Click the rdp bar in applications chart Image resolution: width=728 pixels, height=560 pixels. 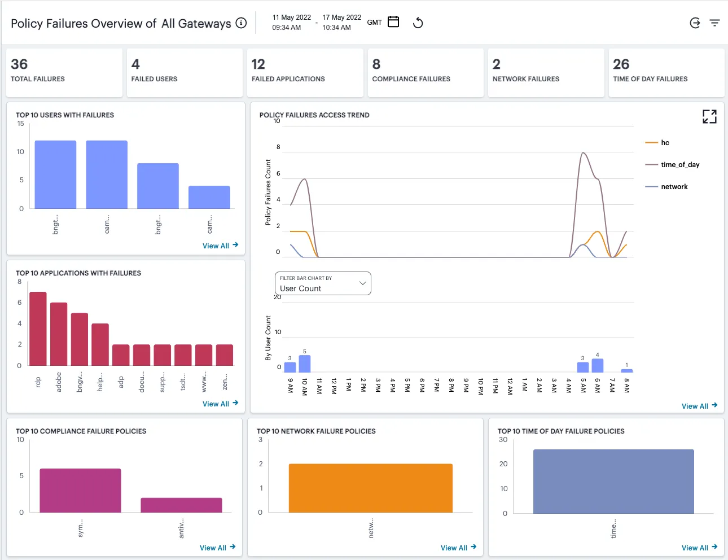click(x=38, y=329)
